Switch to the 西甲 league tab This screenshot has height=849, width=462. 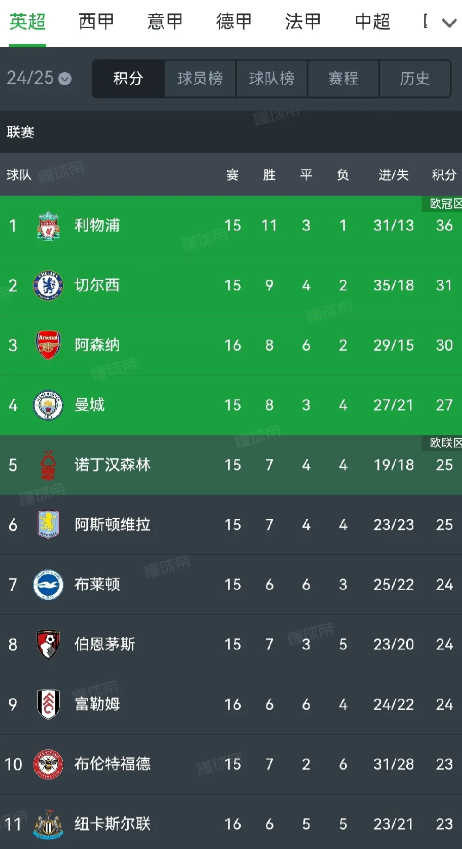tap(96, 22)
